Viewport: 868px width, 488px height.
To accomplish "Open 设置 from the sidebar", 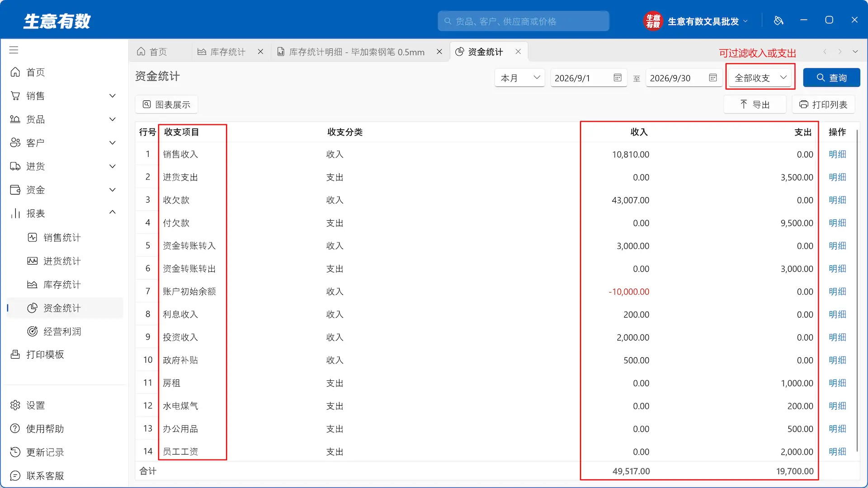I will pyautogui.click(x=65, y=405).
